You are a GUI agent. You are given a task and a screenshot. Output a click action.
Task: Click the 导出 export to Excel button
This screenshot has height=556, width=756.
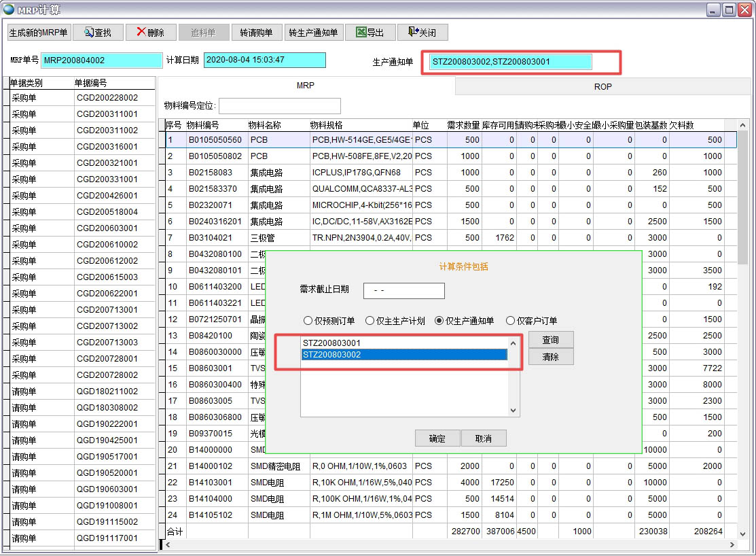[x=370, y=33]
